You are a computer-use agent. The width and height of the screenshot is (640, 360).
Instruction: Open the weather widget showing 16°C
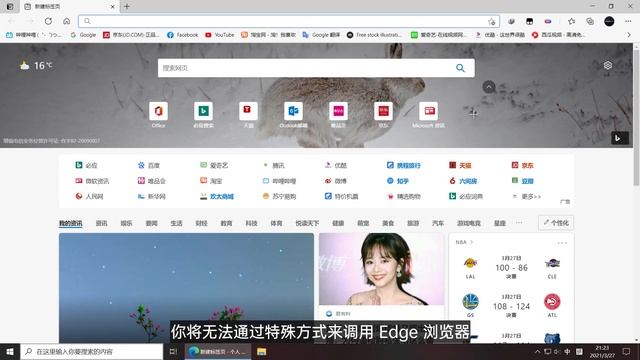tap(36, 65)
